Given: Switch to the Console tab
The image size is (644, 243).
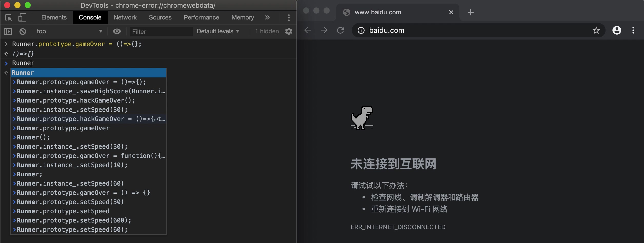Looking at the screenshot, I should [x=90, y=17].
